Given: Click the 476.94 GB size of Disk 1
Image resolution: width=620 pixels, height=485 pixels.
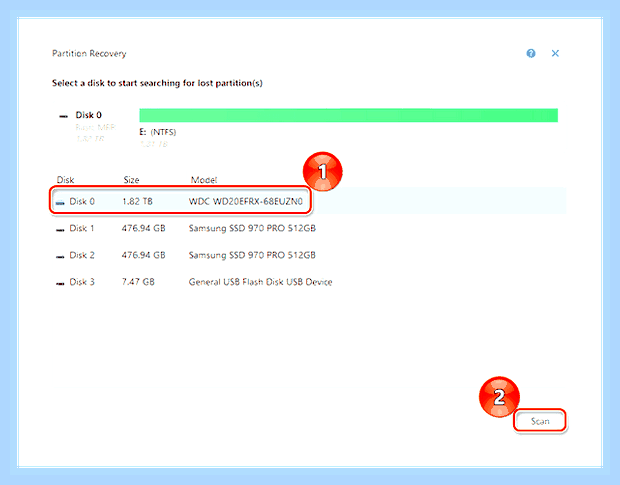Looking at the screenshot, I should [144, 228].
